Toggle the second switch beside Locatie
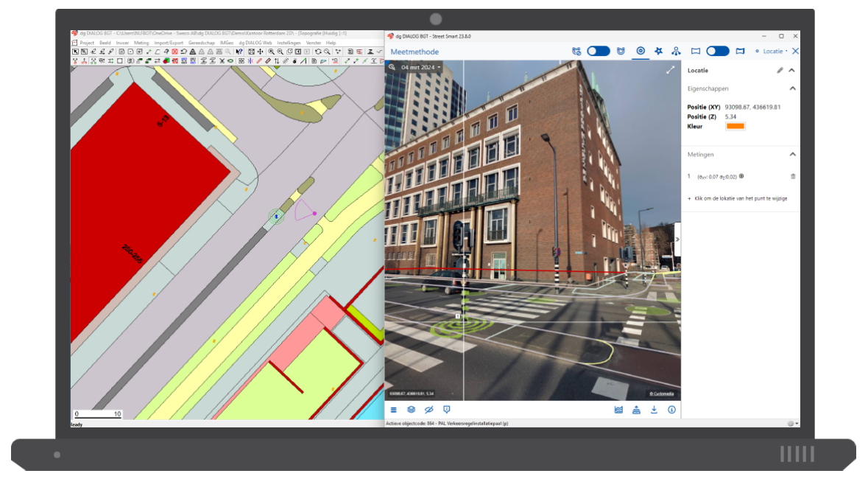 [717, 51]
